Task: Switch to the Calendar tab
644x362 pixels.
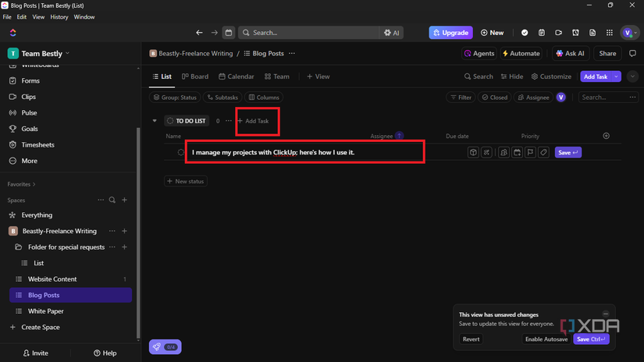Action: tap(237, 76)
